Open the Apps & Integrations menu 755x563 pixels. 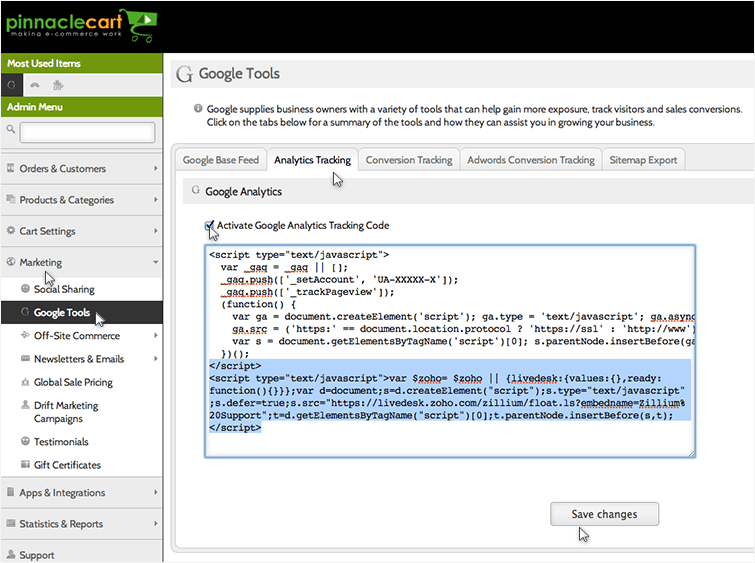point(81,493)
